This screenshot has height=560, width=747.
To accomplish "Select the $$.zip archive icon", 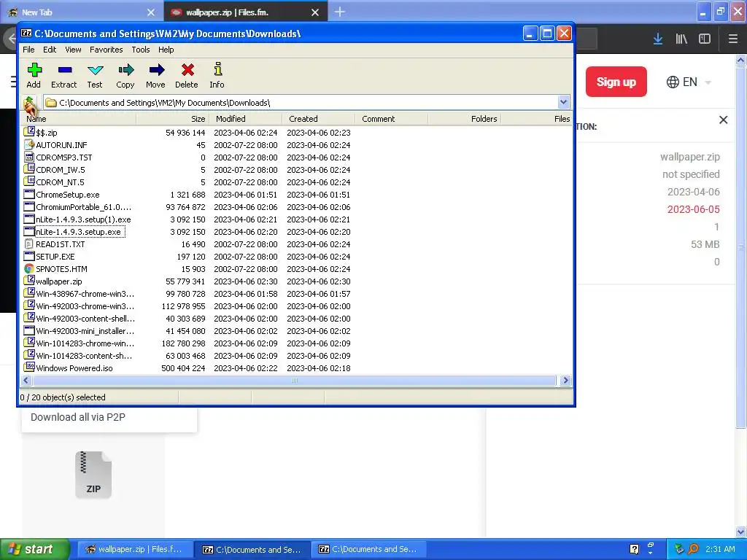I will pyautogui.click(x=29, y=132).
